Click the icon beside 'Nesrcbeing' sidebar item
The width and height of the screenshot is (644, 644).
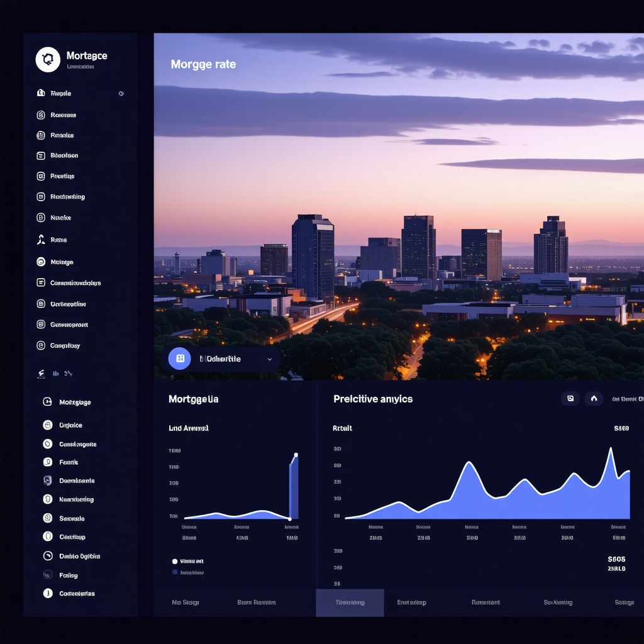[48, 499]
